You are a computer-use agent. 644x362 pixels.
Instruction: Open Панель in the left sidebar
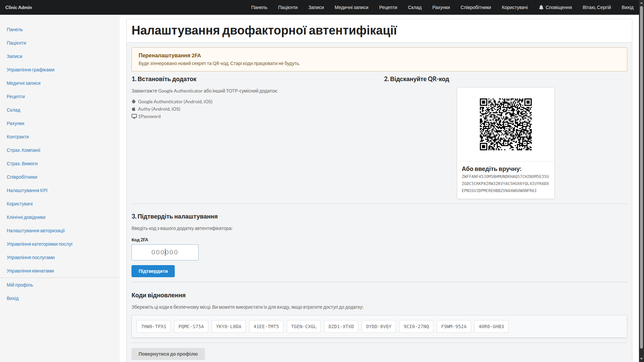pyautogui.click(x=15, y=29)
